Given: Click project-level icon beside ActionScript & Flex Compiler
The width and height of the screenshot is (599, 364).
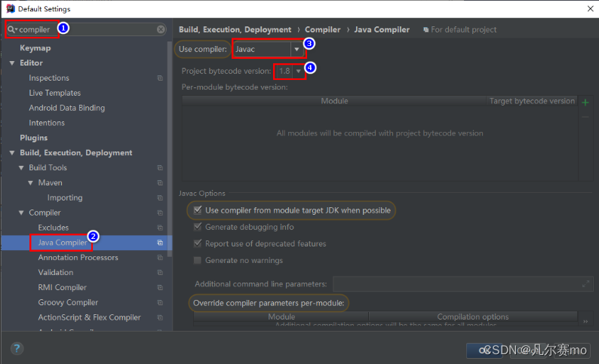Looking at the screenshot, I should point(160,317).
